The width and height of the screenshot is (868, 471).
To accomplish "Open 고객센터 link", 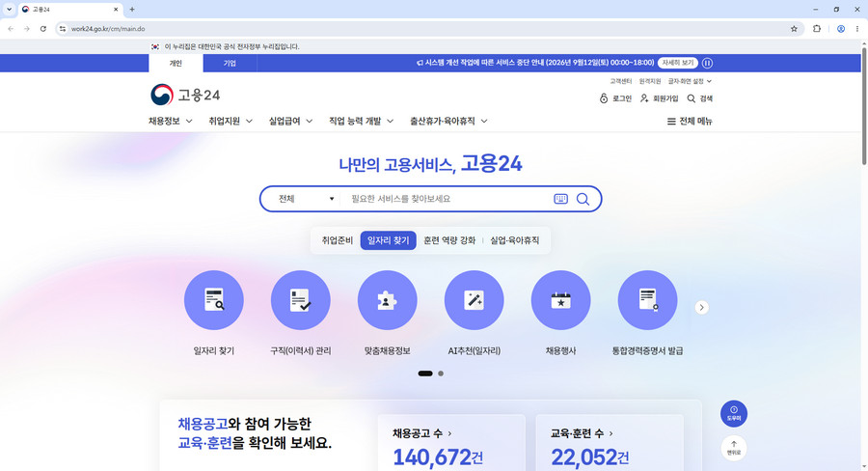I will coord(620,81).
